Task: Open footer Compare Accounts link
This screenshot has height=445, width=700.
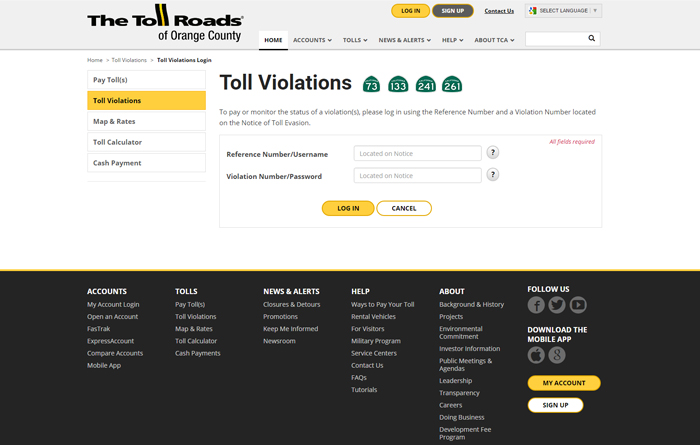Action: [115, 353]
